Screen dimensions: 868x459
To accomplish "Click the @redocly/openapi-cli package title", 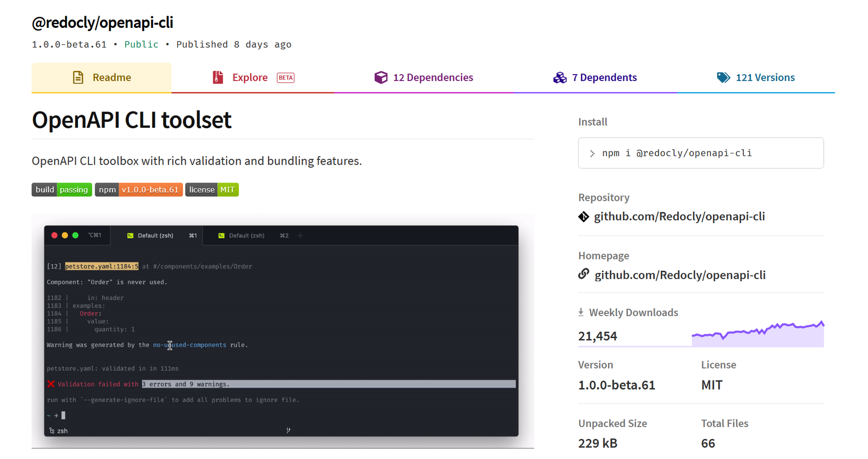I will tap(103, 22).
